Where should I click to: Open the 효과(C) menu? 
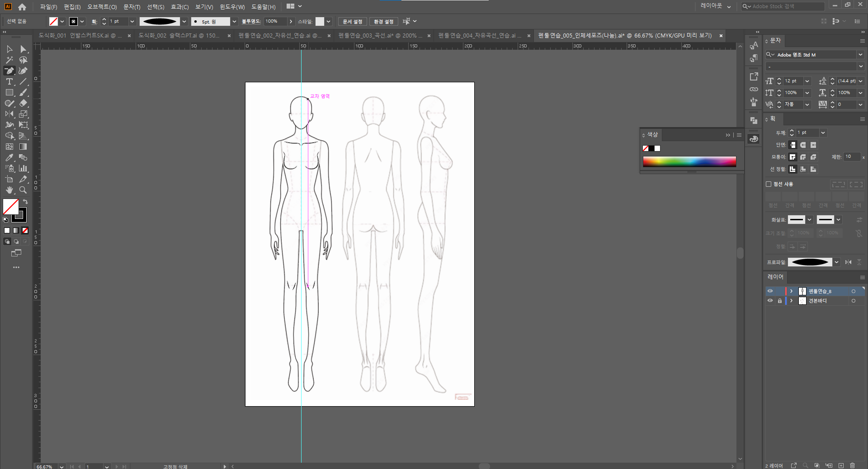[x=179, y=7]
